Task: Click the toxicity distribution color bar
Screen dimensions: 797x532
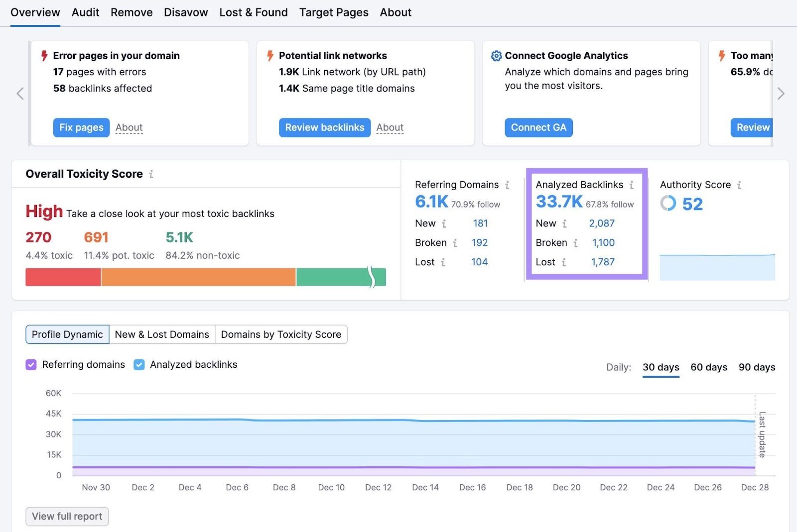Action: tap(205, 277)
